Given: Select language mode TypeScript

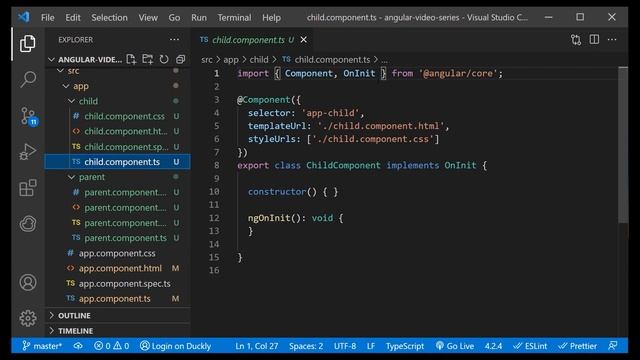Looking at the screenshot, I should [405, 346].
